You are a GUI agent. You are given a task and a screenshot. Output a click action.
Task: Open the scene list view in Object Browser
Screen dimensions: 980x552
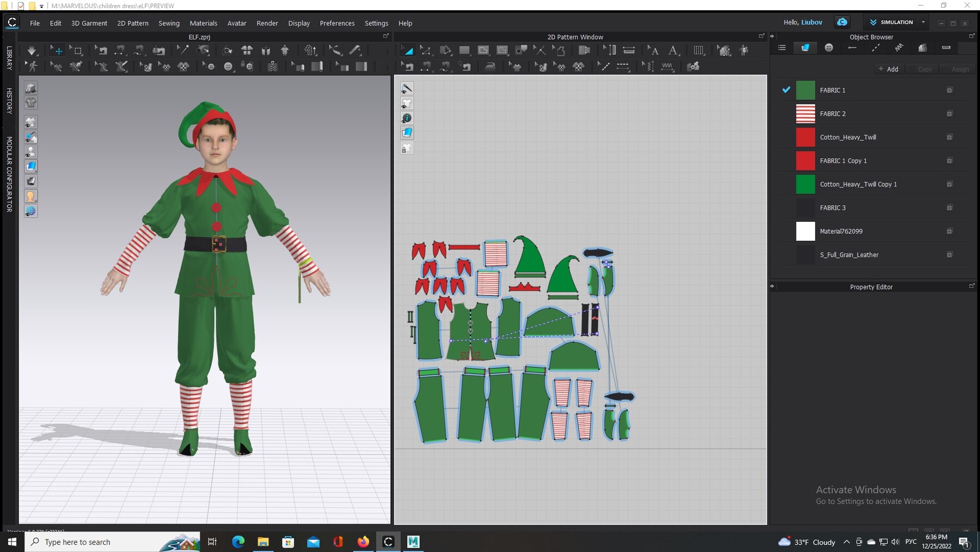781,48
